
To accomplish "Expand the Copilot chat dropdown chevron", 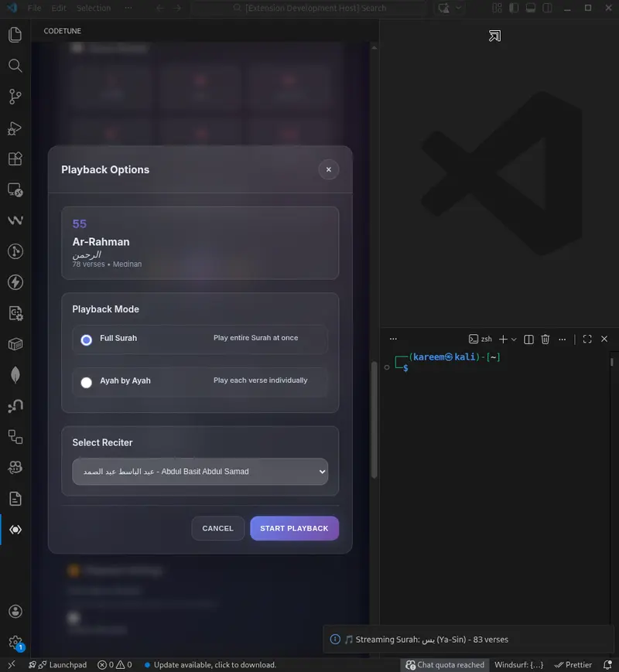I will click(x=459, y=8).
